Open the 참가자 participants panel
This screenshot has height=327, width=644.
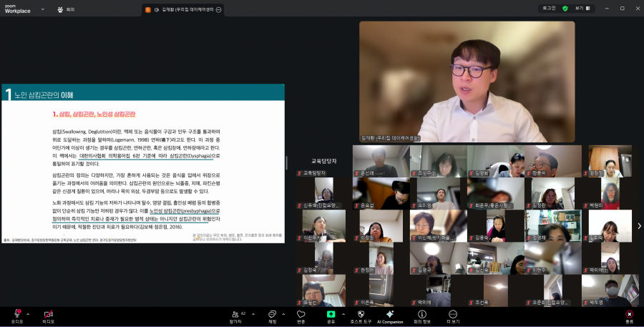[x=235, y=315]
